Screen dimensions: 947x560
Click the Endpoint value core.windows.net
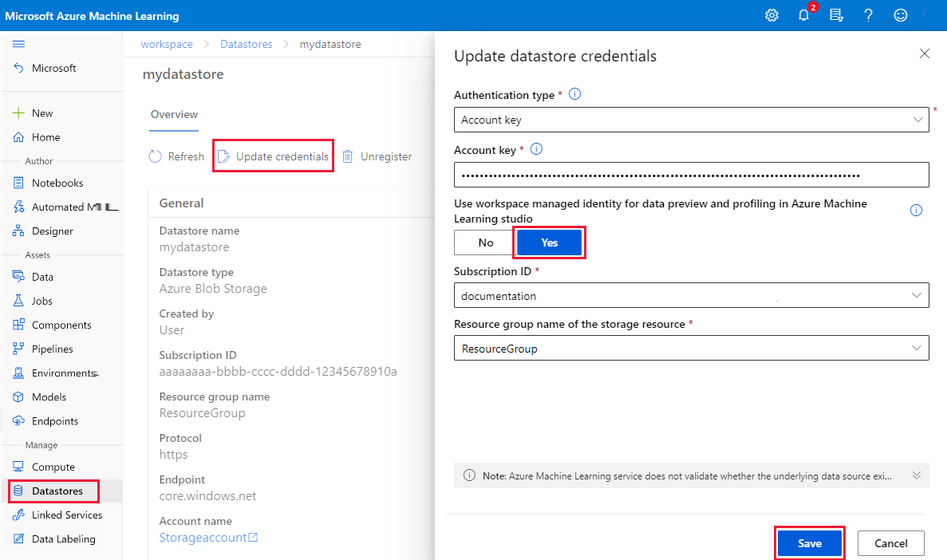coord(207,496)
